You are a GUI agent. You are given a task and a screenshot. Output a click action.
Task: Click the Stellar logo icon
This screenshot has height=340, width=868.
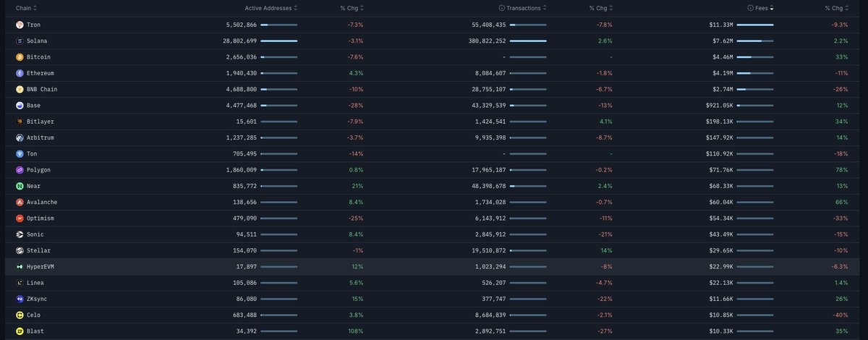[x=20, y=250]
